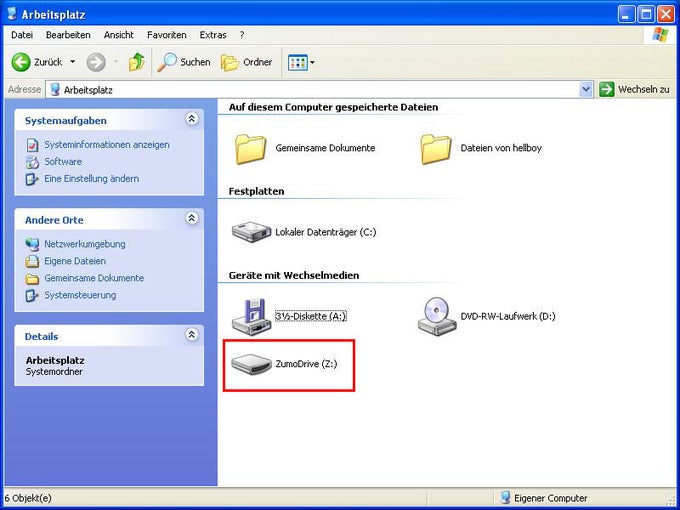Select the Lokaler Datenträger (C:) drive icon
The width and height of the screenshot is (680, 510).
(252, 232)
